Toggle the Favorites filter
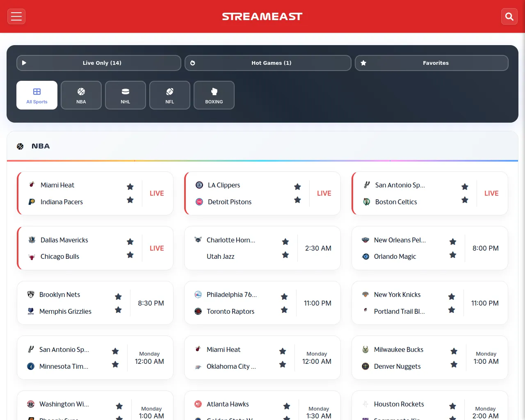The width and height of the screenshot is (525, 420). tap(431, 63)
